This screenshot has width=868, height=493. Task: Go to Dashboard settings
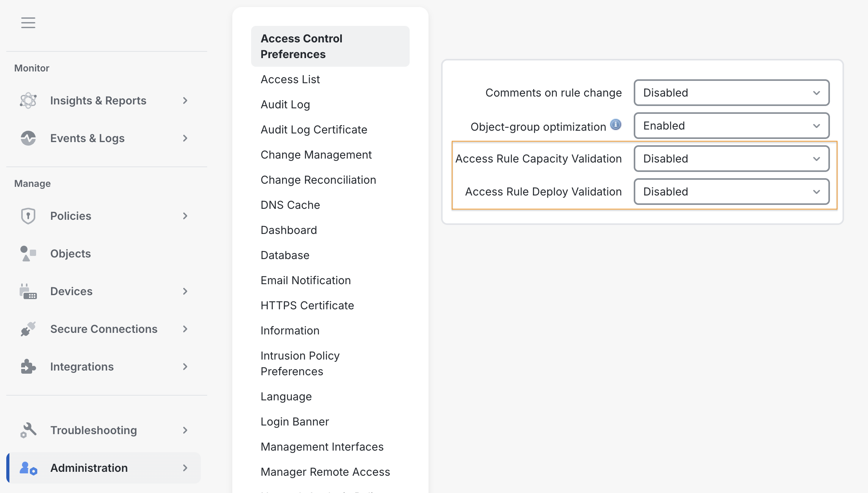[289, 230]
